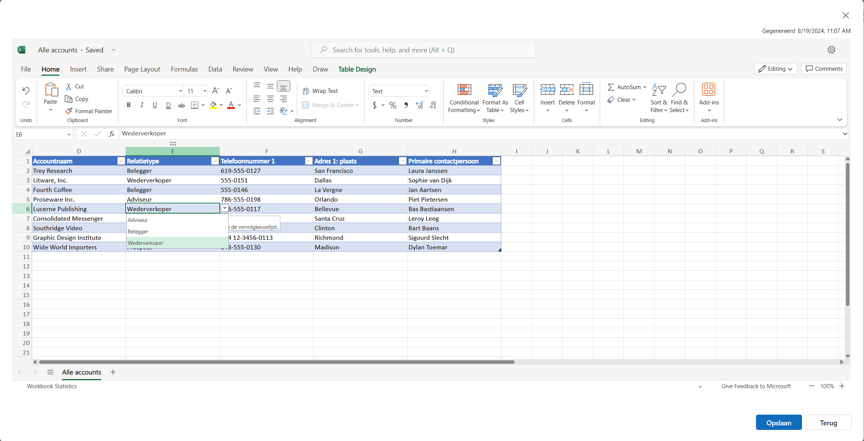Open Find & Select menu

pos(679,98)
